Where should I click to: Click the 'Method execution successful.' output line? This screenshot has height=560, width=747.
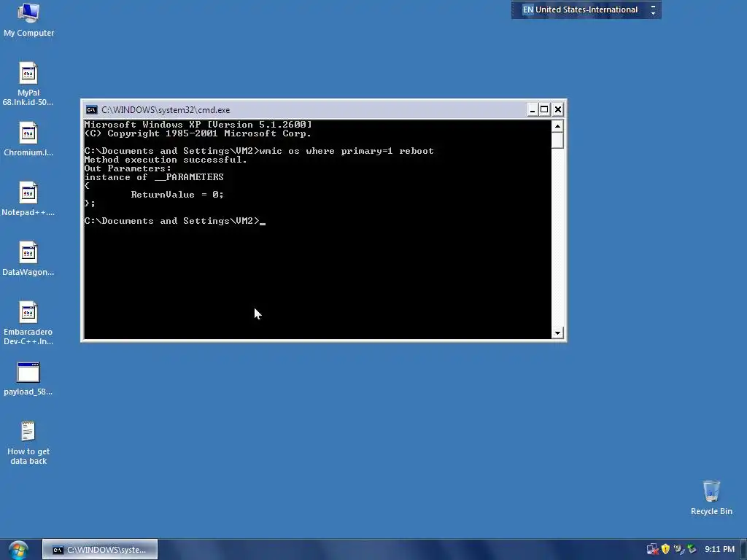point(166,160)
